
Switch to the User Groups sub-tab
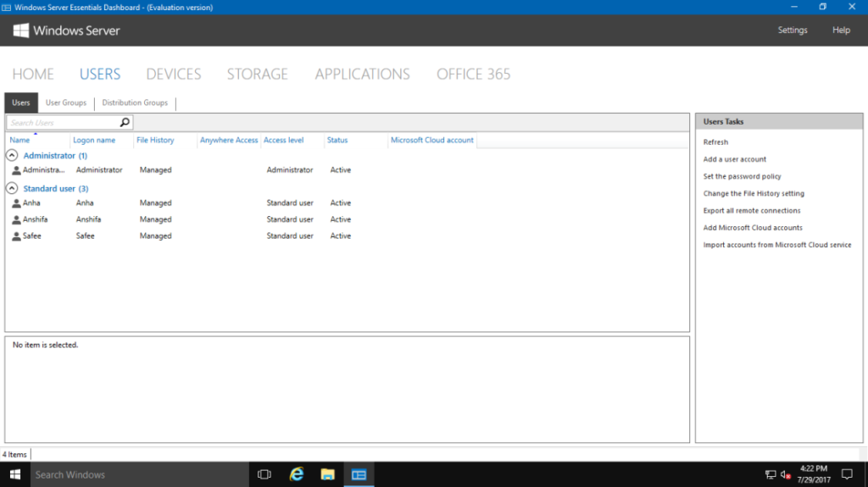[66, 103]
